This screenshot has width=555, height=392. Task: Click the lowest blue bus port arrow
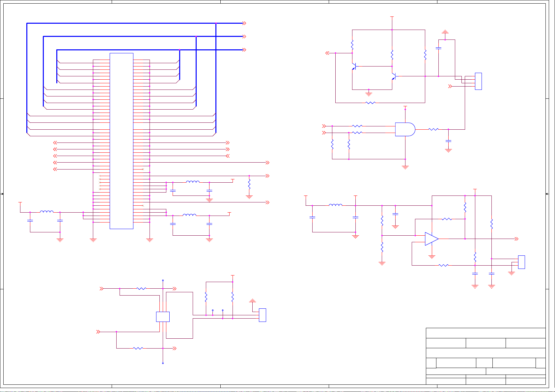click(244, 50)
